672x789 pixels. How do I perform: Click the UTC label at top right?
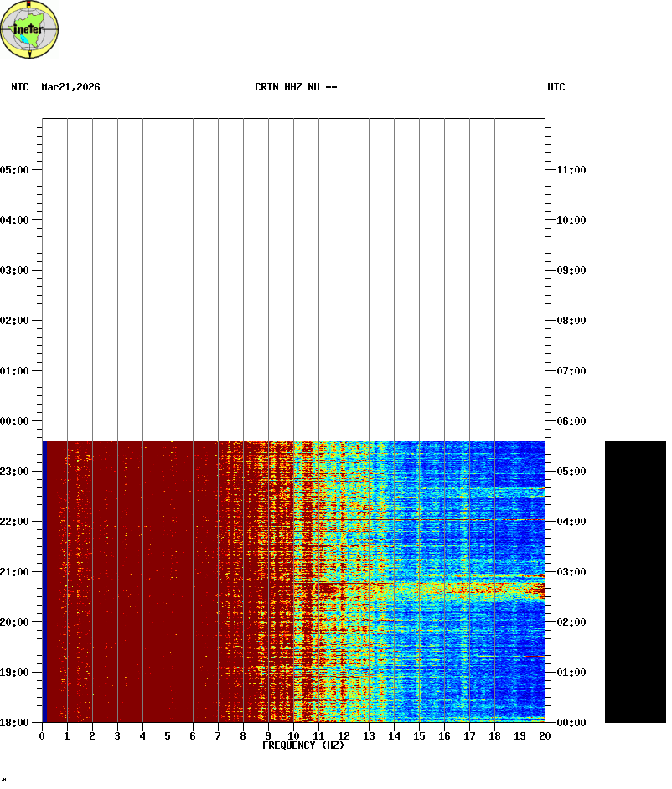pos(556,87)
